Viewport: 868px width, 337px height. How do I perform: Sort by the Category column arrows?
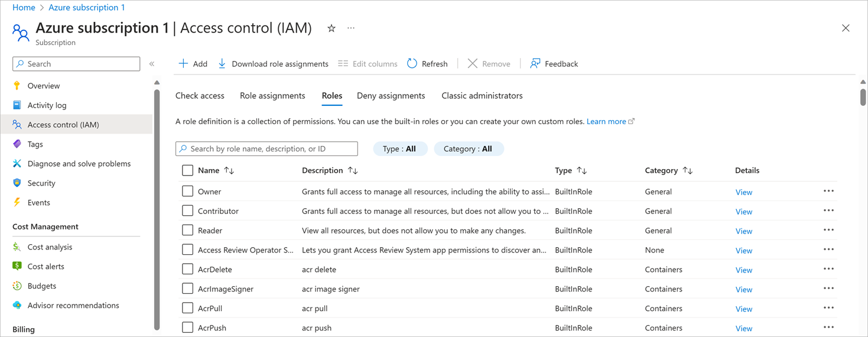click(x=687, y=171)
